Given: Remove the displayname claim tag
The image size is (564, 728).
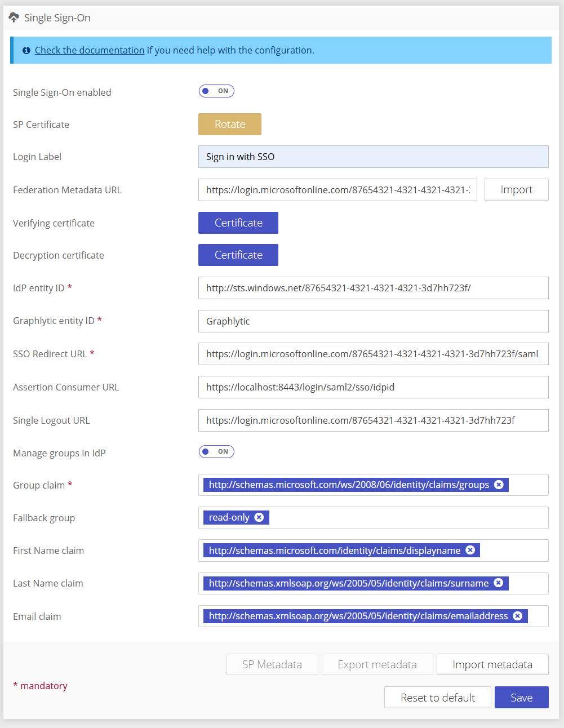Looking at the screenshot, I should (470, 550).
